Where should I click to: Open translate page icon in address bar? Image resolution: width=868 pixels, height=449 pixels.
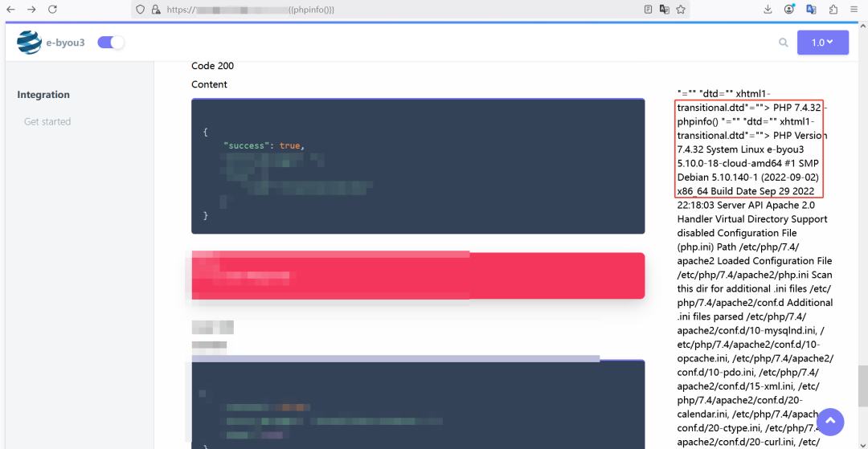(x=665, y=10)
